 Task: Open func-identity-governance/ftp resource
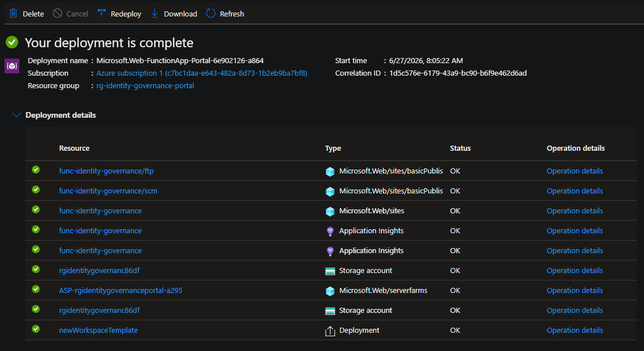(x=106, y=171)
